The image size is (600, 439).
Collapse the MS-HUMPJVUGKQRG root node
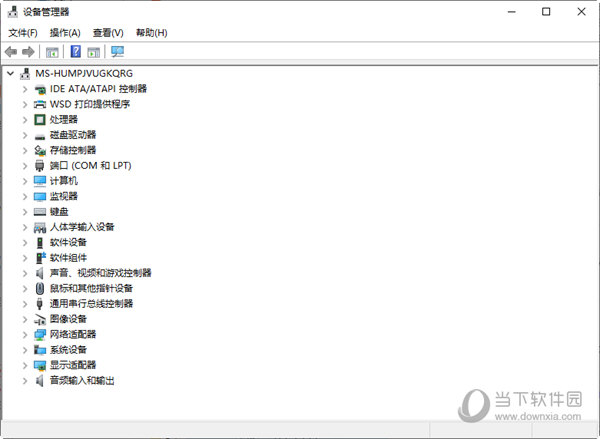pyautogui.click(x=10, y=73)
